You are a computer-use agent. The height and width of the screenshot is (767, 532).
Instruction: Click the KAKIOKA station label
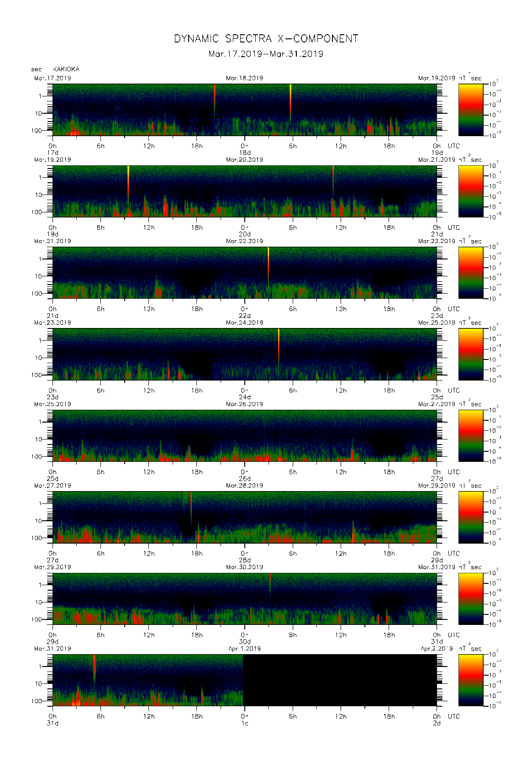[66, 69]
